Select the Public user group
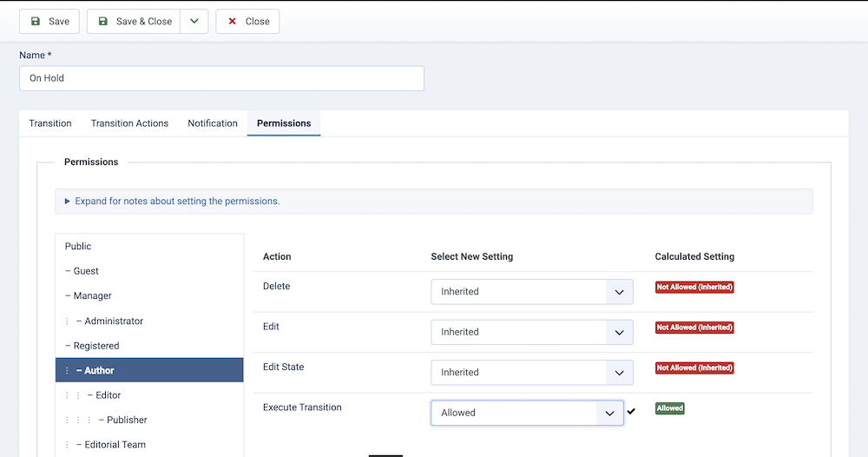The image size is (868, 457). [x=78, y=247]
